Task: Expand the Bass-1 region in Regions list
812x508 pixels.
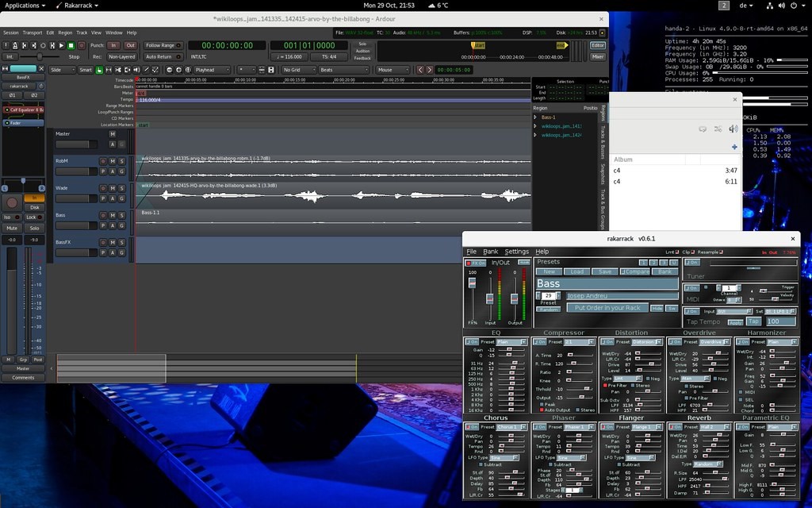Action: (535, 117)
